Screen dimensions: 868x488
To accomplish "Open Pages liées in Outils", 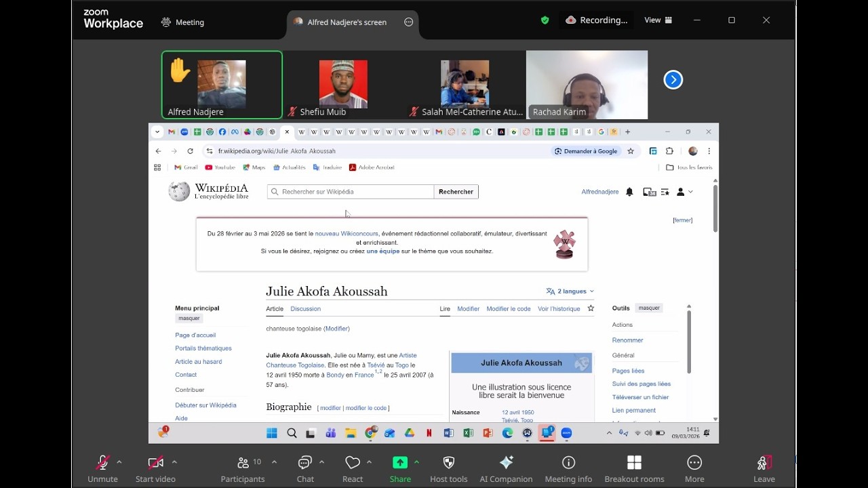I will [628, 371].
